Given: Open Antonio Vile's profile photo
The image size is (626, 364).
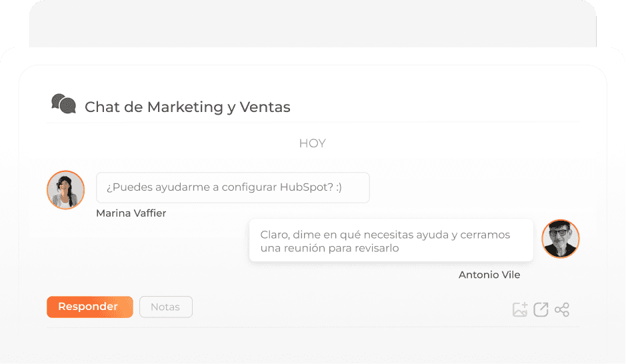Looking at the screenshot, I should point(561,239).
